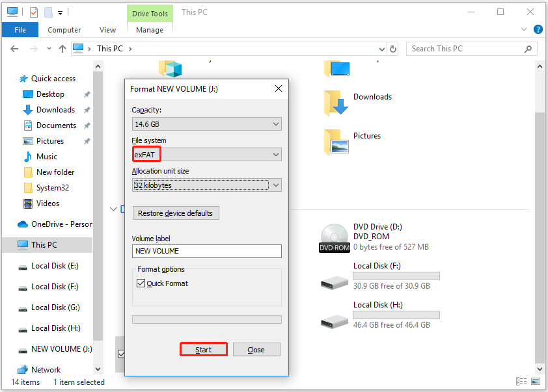This screenshot has height=392, width=548.
Task: Open Pictures in navigation pane
Action: point(50,141)
